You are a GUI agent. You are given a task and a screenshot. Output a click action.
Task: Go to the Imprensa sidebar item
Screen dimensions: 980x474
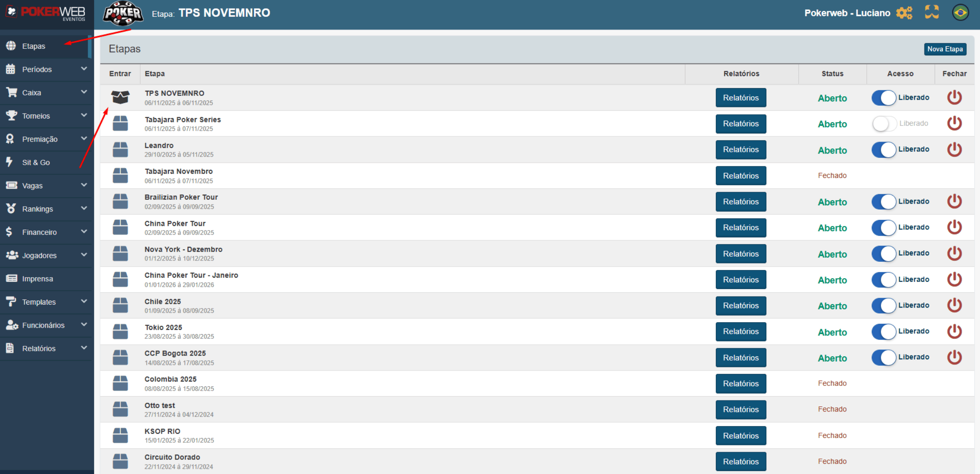[x=38, y=279]
